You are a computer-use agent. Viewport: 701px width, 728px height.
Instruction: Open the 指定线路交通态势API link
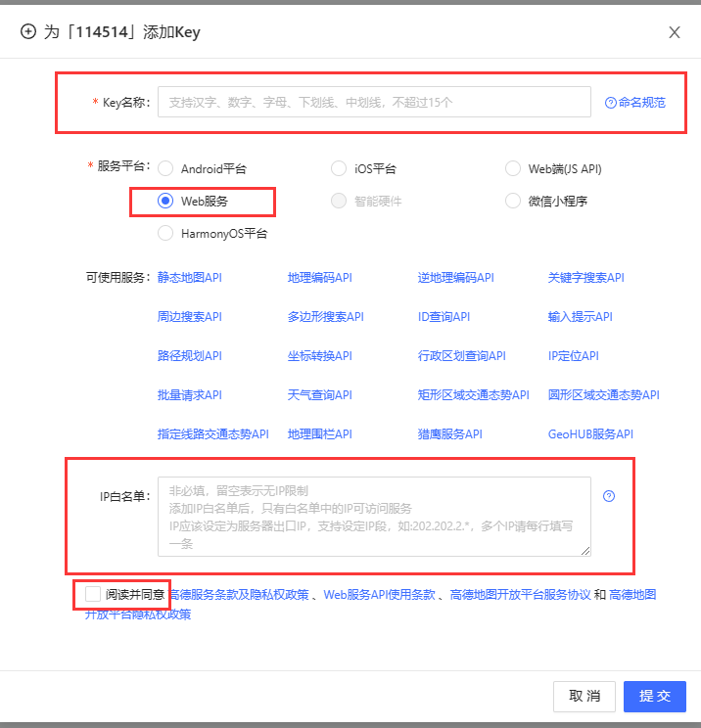pyautogui.click(x=213, y=434)
